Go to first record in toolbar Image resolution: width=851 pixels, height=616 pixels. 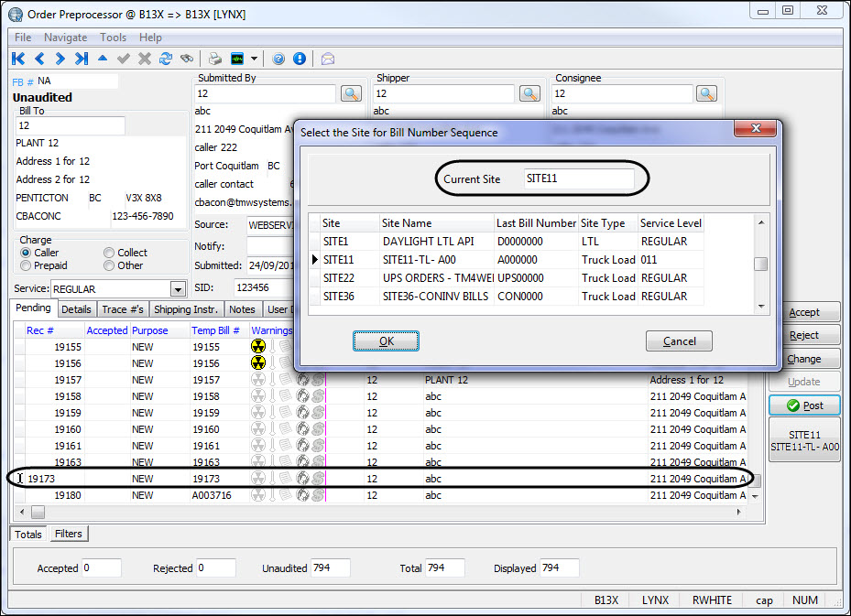click(18, 59)
